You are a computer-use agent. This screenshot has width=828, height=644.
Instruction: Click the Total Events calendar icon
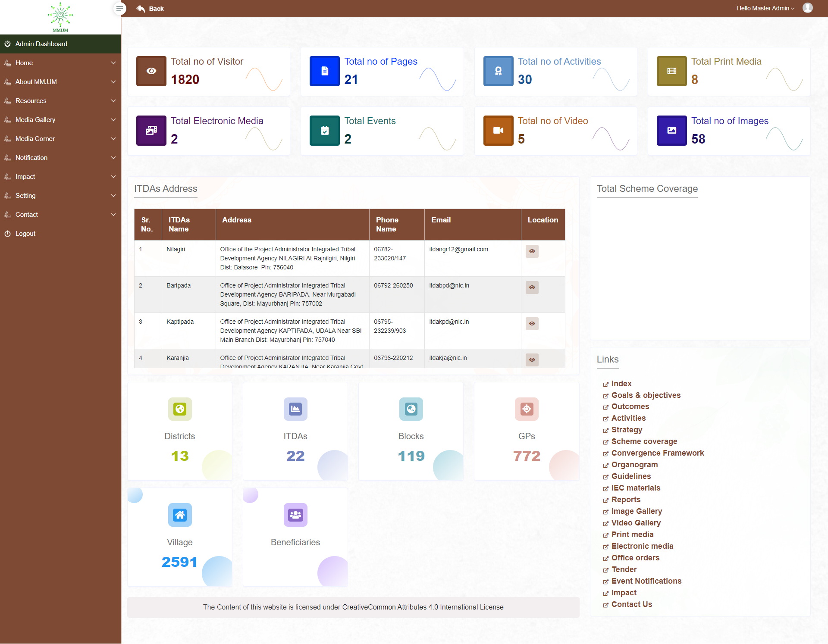point(325,131)
